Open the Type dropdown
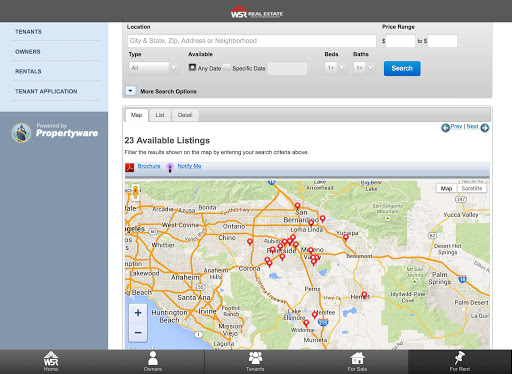Image resolution: width=512 pixels, height=374 pixels. pyautogui.click(x=153, y=68)
